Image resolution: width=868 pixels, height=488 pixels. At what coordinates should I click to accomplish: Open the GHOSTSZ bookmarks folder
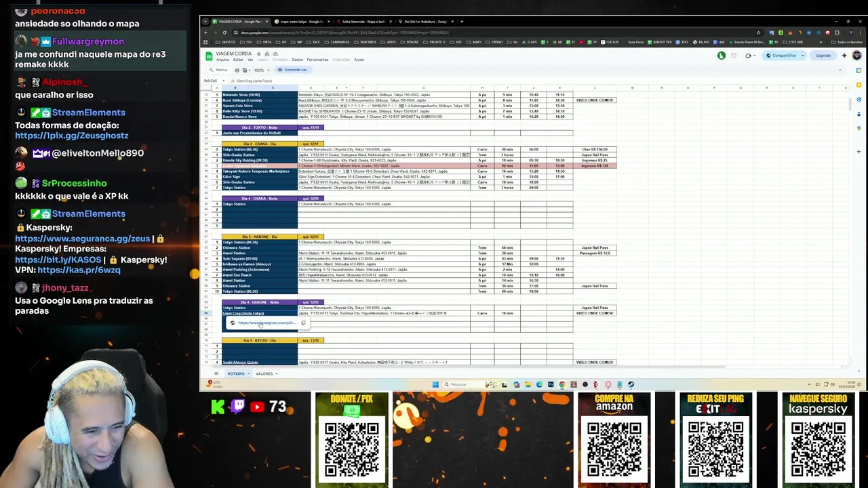[227, 42]
